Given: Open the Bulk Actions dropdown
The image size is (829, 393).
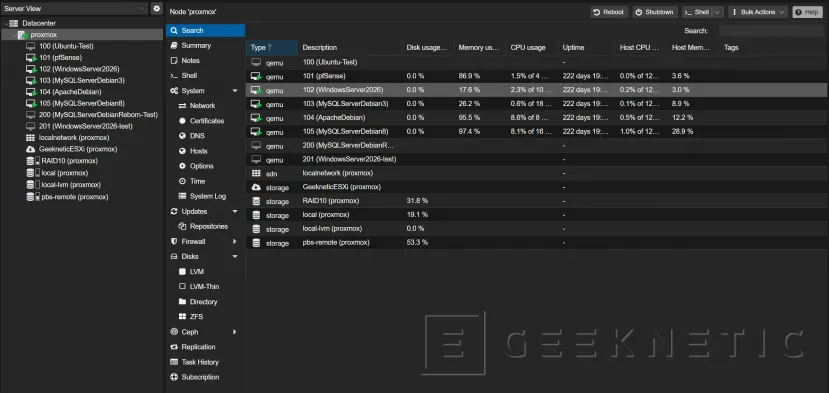Looking at the screenshot, I should click(x=758, y=12).
